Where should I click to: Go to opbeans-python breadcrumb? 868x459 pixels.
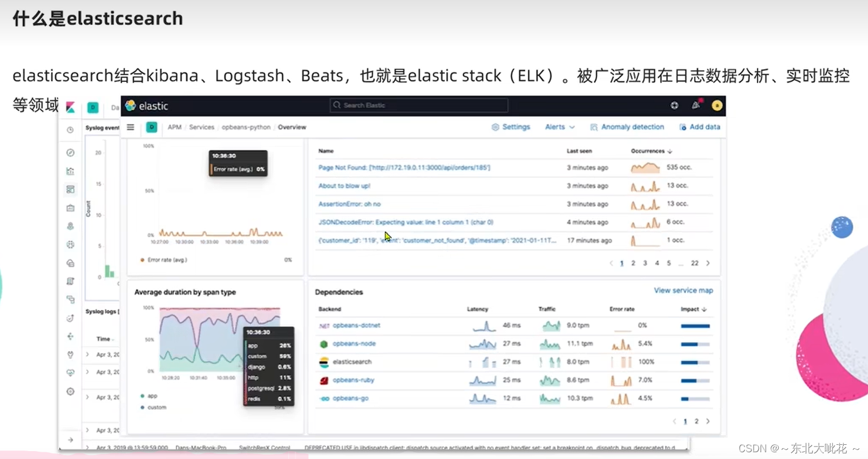[x=246, y=127]
